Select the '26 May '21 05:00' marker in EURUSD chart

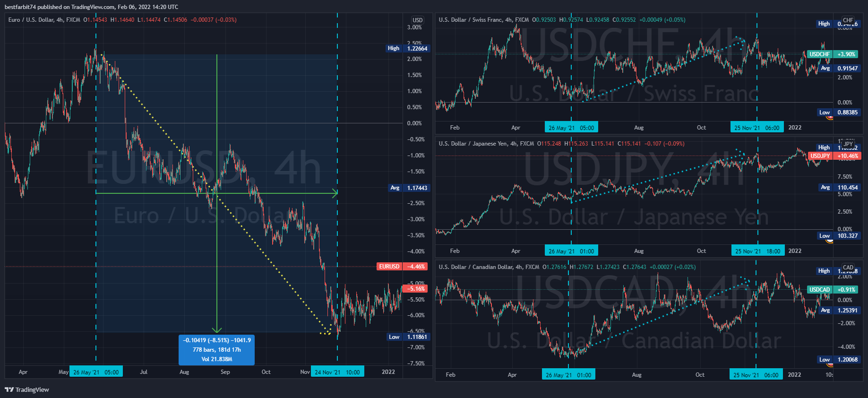(96, 372)
